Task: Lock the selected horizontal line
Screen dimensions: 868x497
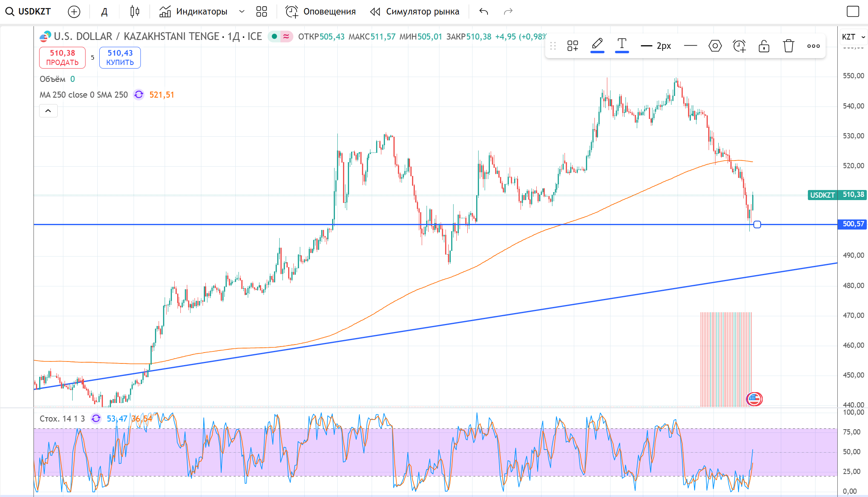Action: coord(764,46)
